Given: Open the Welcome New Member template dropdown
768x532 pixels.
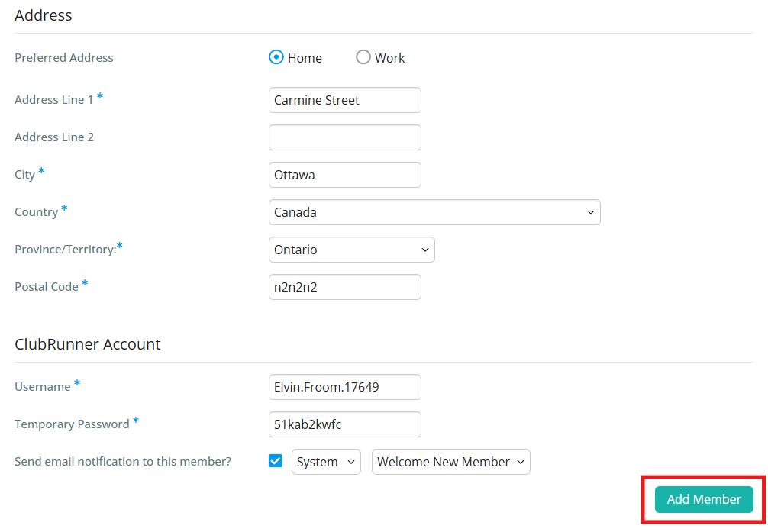Looking at the screenshot, I should coord(450,462).
